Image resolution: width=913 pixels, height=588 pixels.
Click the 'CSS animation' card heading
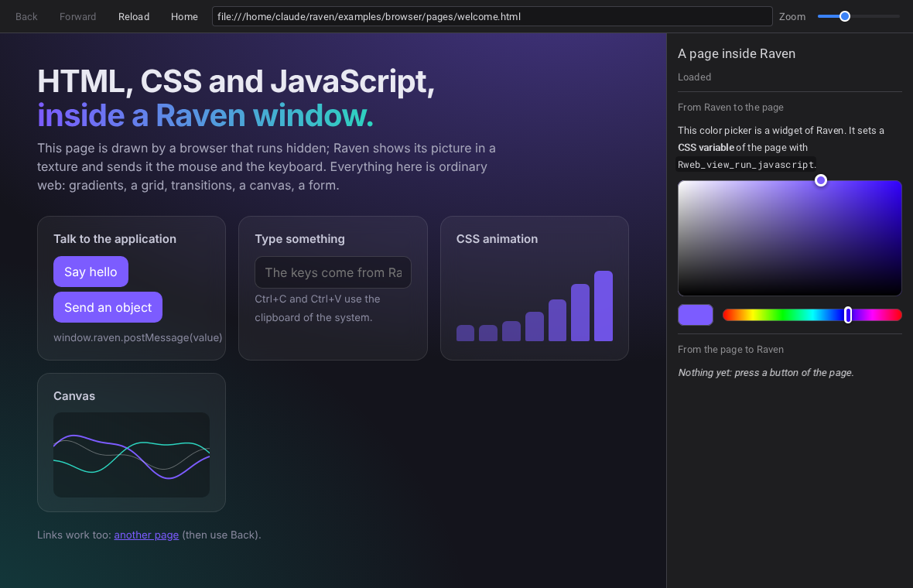click(498, 239)
